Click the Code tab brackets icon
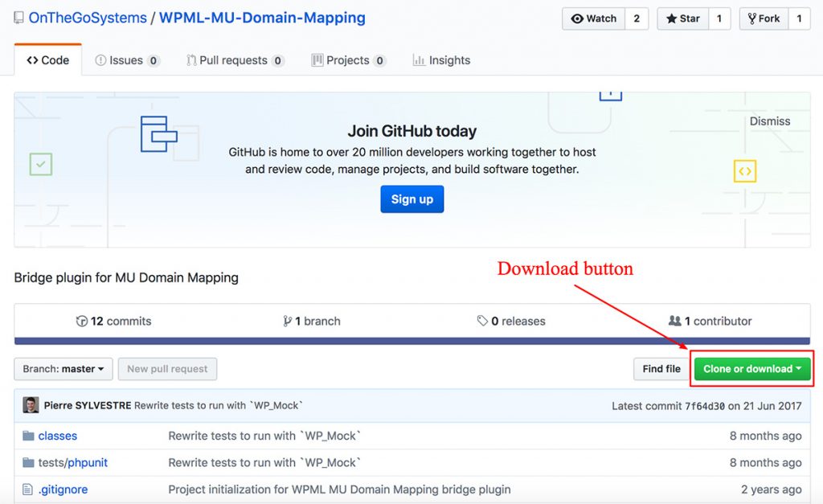The image size is (823, 504). [32, 60]
